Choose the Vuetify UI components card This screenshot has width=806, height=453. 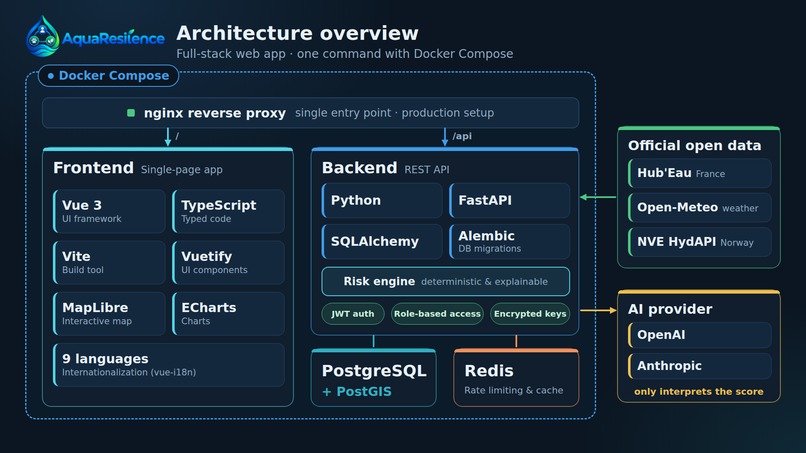click(228, 262)
